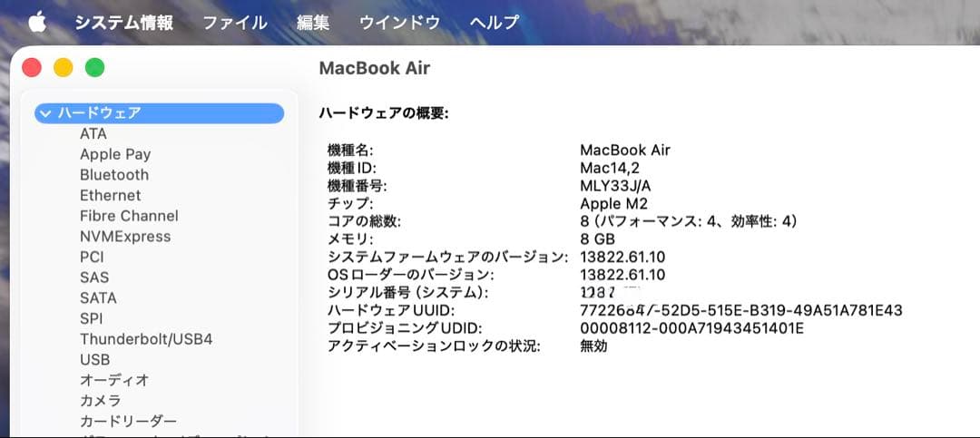Select SAS in the sidebar
This screenshot has height=438, width=980.
tap(94, 277)
